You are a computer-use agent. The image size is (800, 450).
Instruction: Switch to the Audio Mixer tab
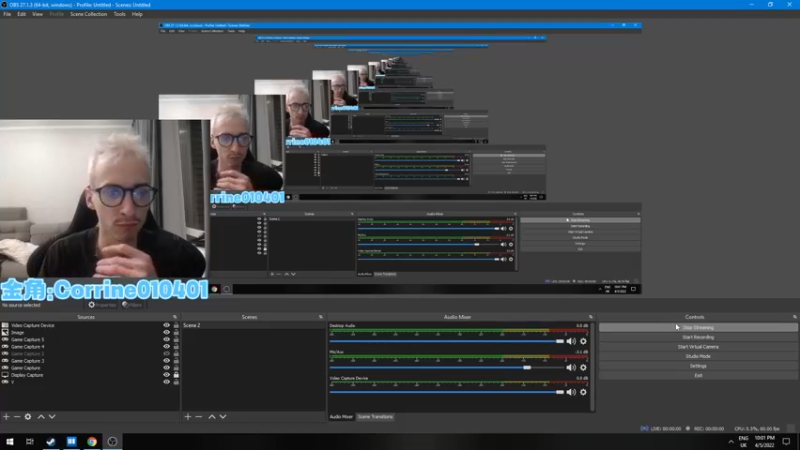pyautogui.click(x=341, y=417)
